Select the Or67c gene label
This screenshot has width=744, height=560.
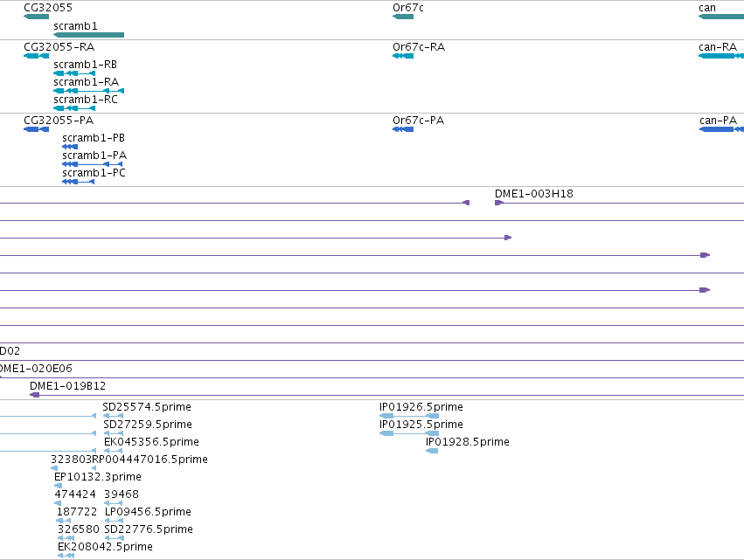pos(408,8)
